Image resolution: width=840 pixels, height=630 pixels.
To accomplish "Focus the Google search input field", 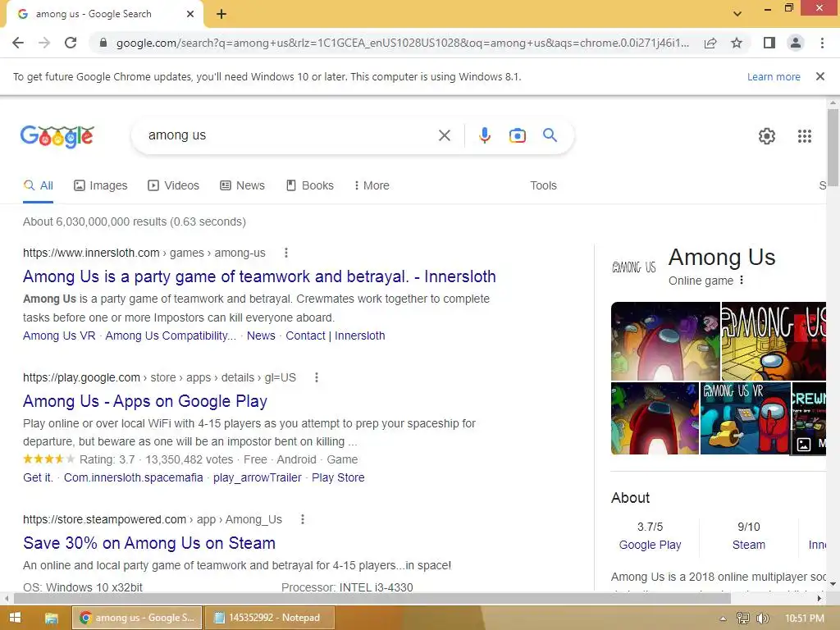I will tap(290, 135).
